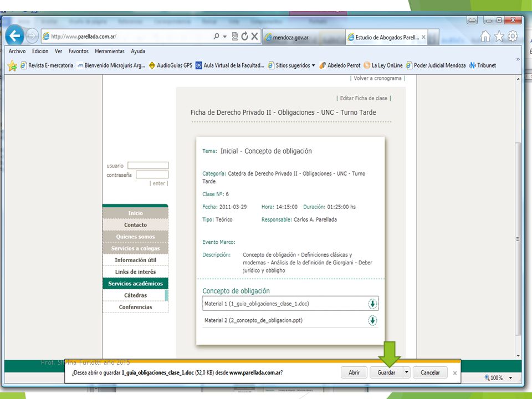Click the Cancelar button
The width and height of the screenshot is (532, 399).
[x=430, y=372]
